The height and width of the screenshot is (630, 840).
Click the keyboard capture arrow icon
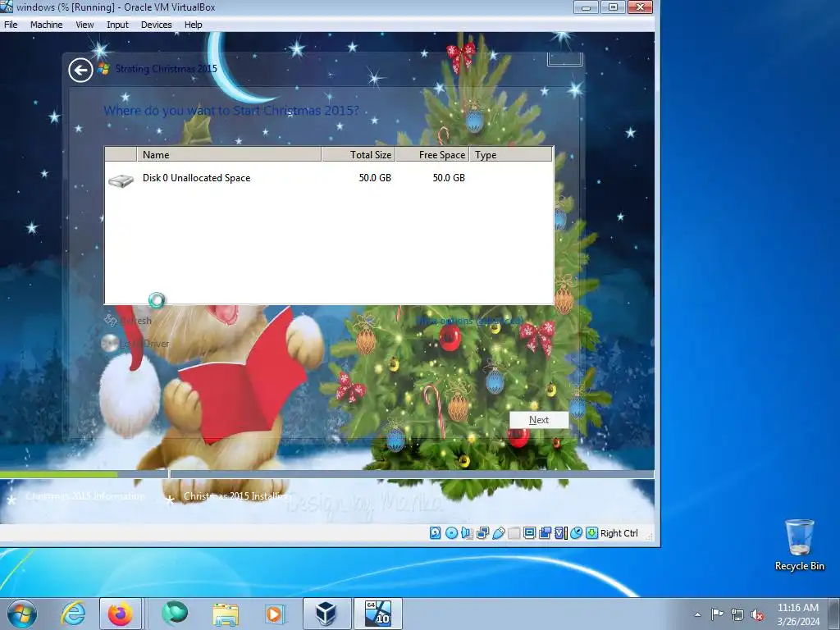click(592, 532)
